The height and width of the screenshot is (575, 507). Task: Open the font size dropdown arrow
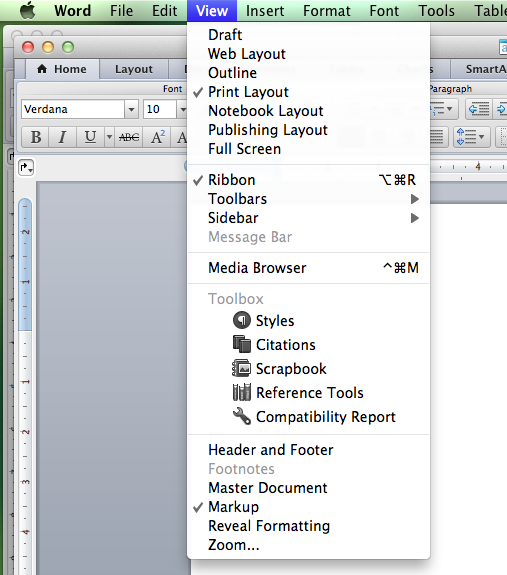point(182,109)
